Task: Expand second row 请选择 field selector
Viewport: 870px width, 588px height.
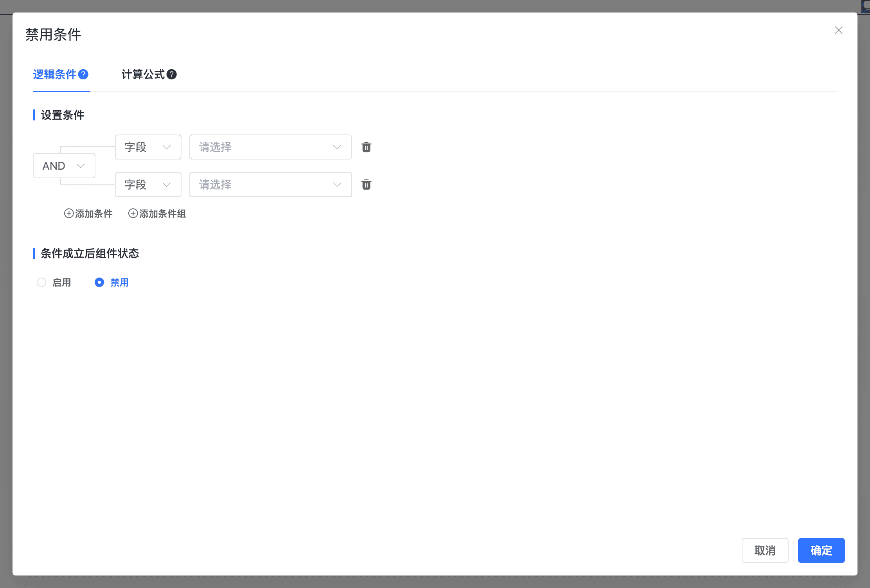Action: tap(270, 185)
